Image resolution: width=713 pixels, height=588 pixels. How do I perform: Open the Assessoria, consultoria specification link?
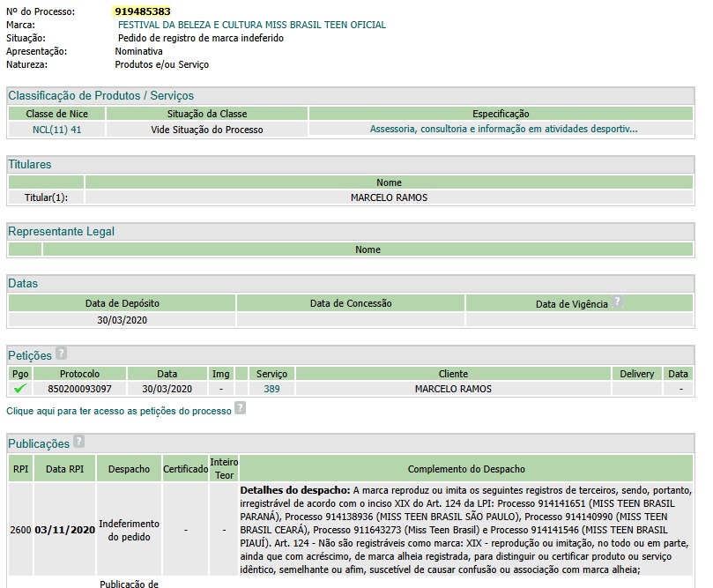click(503, 130)
